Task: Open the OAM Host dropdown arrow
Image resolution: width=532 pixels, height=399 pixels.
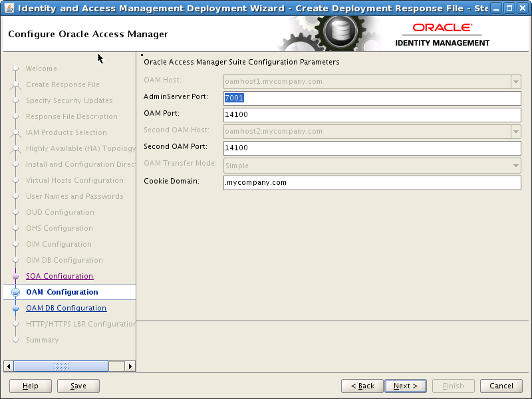Action: pyautogui.click(x=516, y=82)
